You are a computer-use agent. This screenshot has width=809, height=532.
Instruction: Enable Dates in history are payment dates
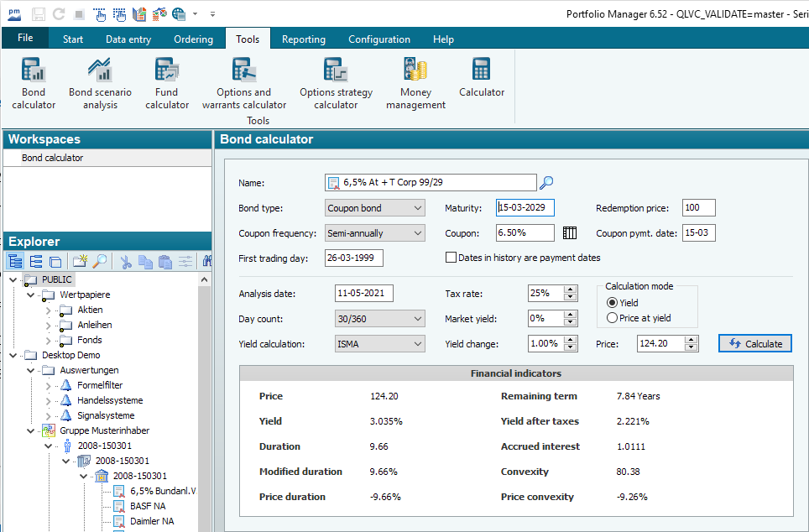click(451, 258)
